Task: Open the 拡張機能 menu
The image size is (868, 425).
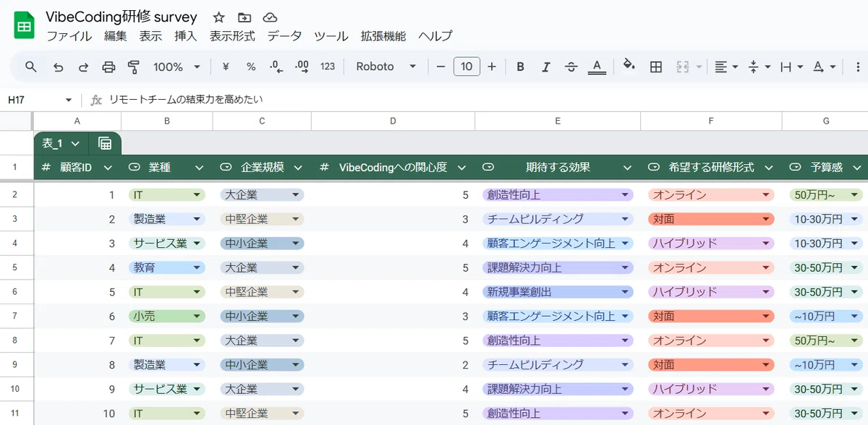Action: pos(383,36)
